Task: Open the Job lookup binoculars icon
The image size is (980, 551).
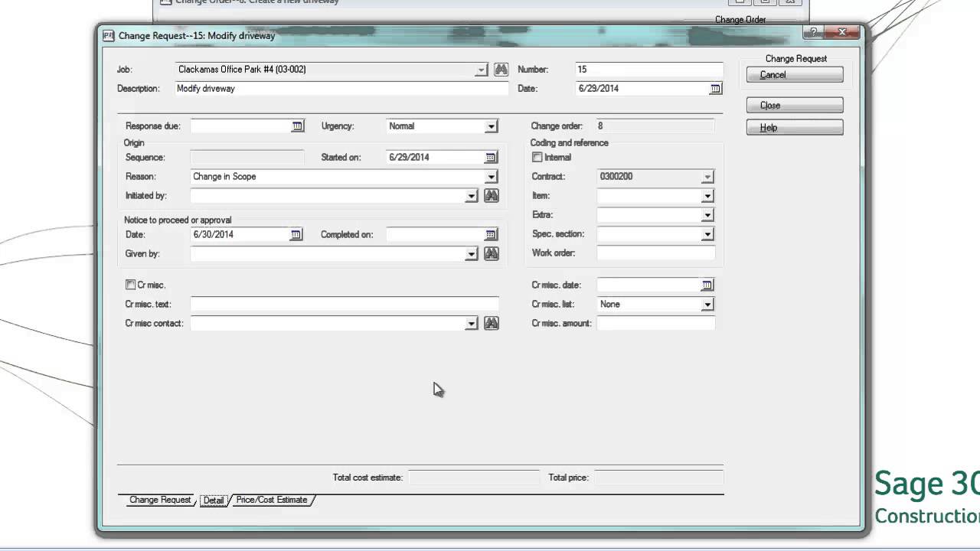Action: [501, 70]
